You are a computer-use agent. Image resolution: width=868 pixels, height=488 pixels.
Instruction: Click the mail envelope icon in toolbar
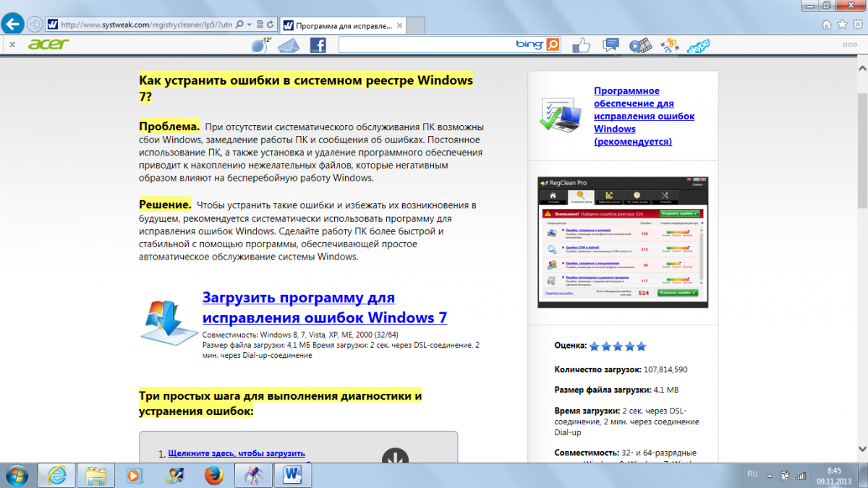point(289,46)
